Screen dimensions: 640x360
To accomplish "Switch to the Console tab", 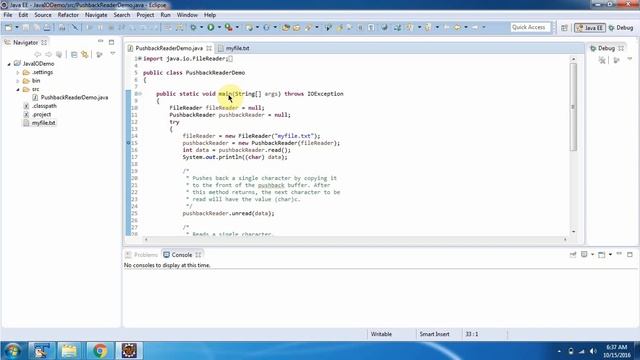I will (182, 255).
